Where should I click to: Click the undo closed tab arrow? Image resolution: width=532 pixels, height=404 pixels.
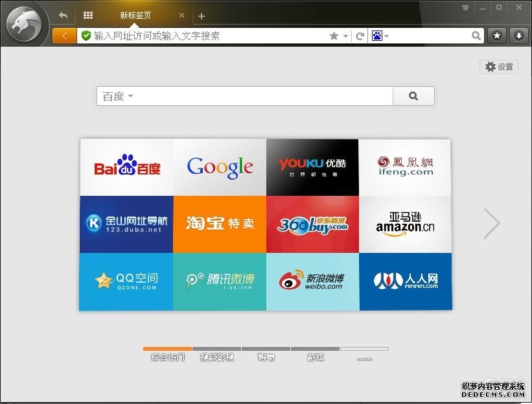63,16
